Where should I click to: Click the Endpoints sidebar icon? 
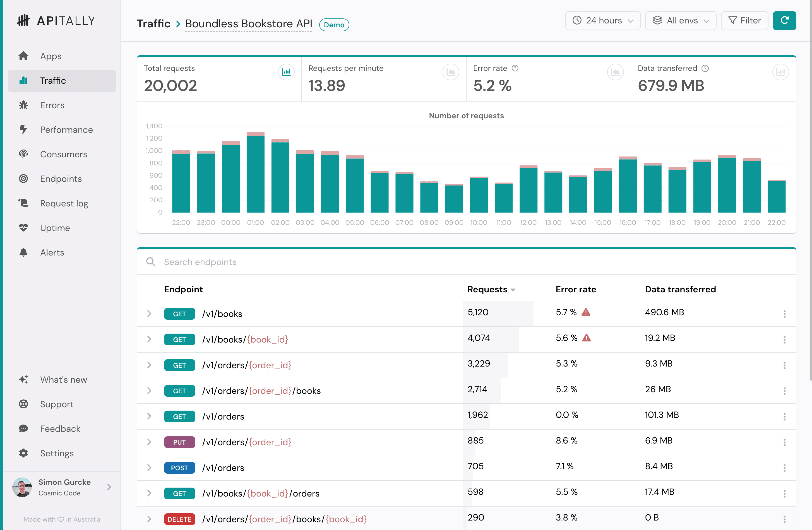click(x=23, y=178)
